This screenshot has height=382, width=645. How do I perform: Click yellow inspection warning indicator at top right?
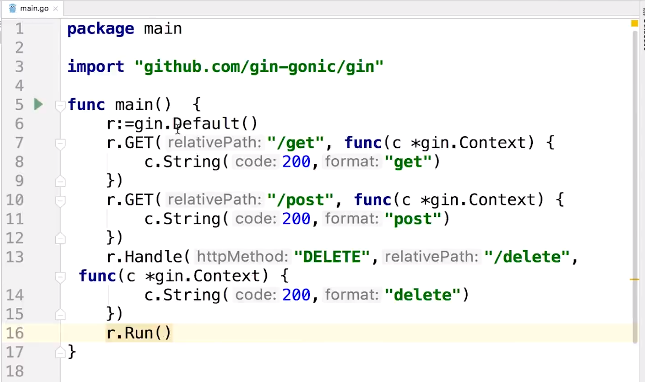pyautogui.click(x=634, y=23)
